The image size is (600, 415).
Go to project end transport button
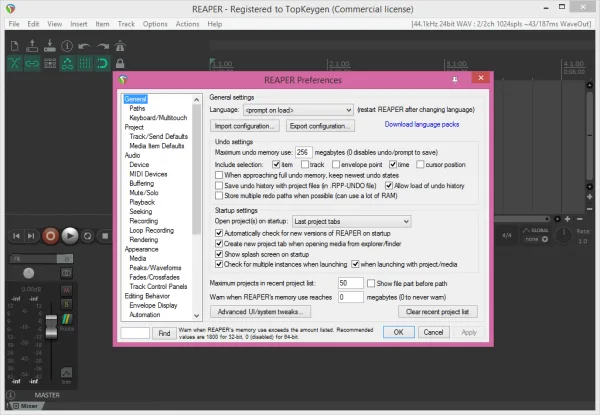tap(31, 236)
